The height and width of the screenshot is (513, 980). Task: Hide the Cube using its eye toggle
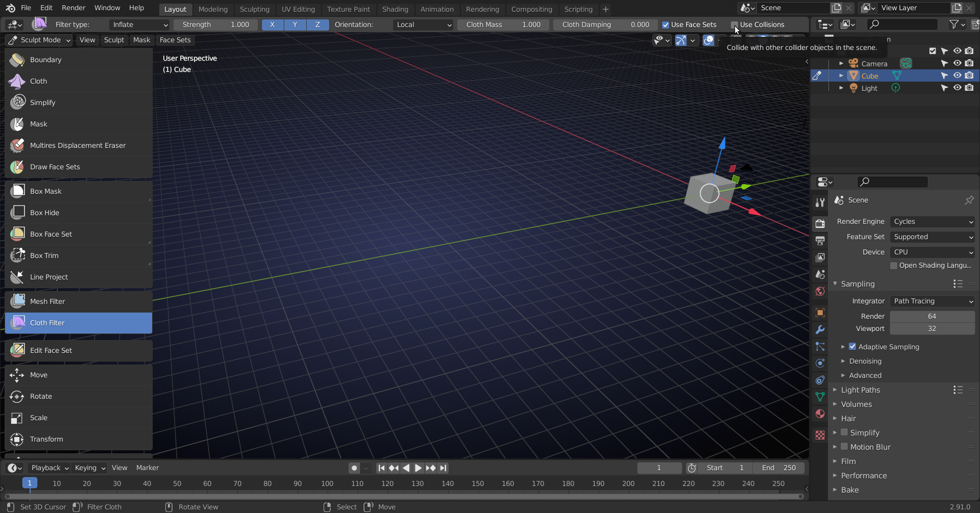958,75
